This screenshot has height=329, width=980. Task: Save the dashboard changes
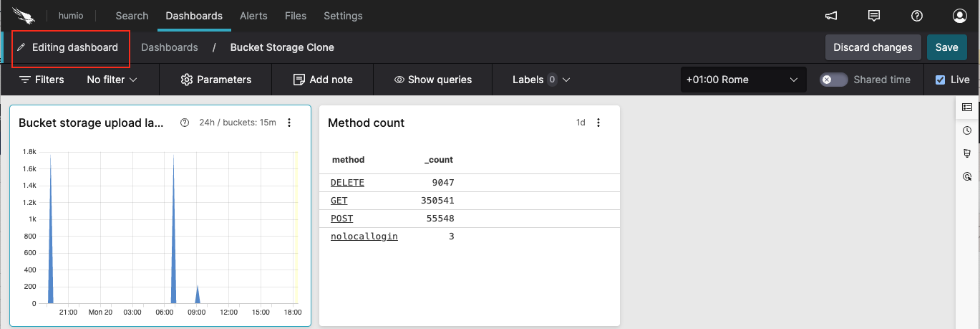click(946, 47)
